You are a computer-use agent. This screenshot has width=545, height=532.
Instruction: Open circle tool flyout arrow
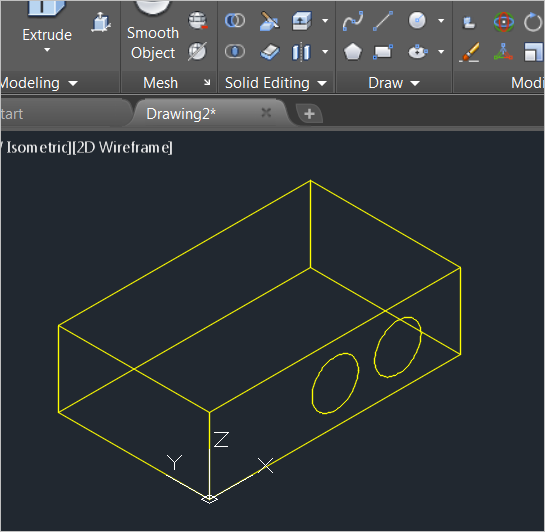click(441, 21)
